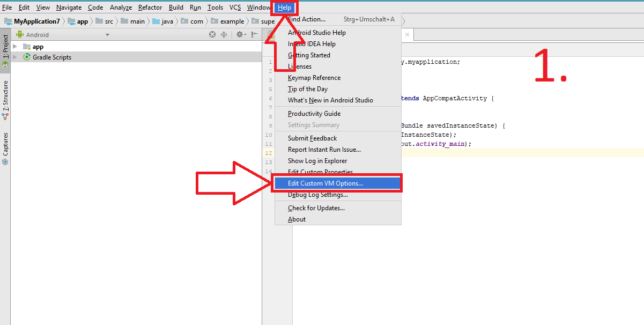Expand the app module tree node
Image resolution: width=644 pixels, height=325 pixels.
[15, 47]
